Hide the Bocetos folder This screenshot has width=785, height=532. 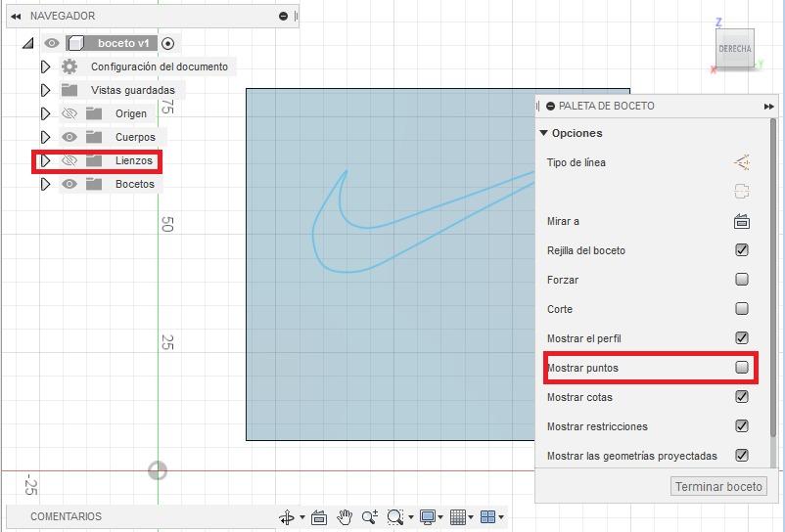[69, 184]
